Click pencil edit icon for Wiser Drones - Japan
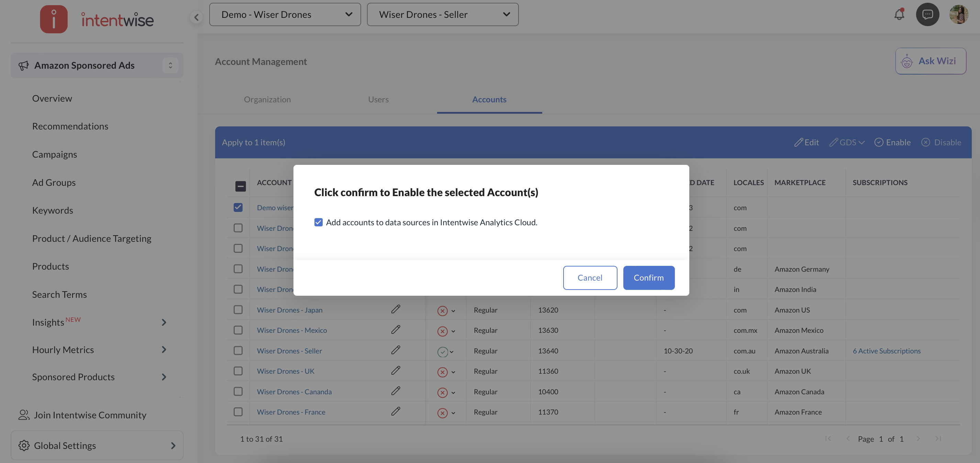 pos(395,309)
